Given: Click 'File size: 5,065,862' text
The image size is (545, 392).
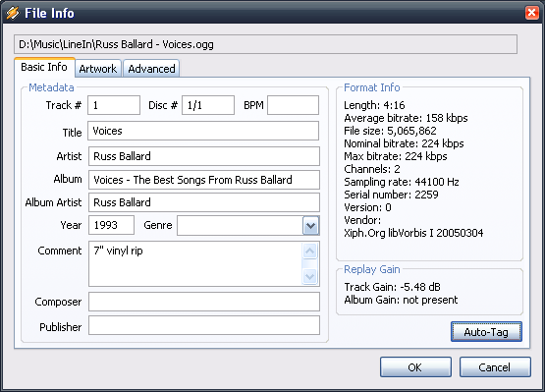Looking at the screenshot, I should tap(390, 131).
